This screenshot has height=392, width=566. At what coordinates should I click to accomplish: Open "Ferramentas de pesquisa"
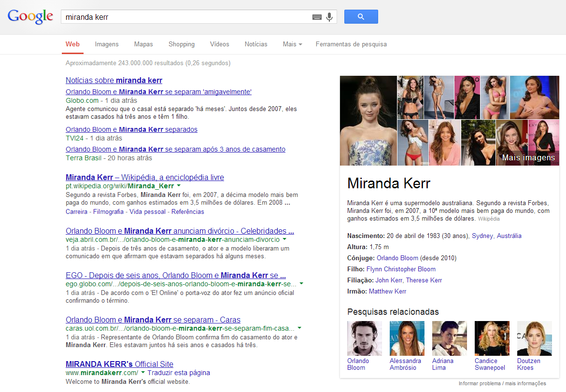(351, 44)
